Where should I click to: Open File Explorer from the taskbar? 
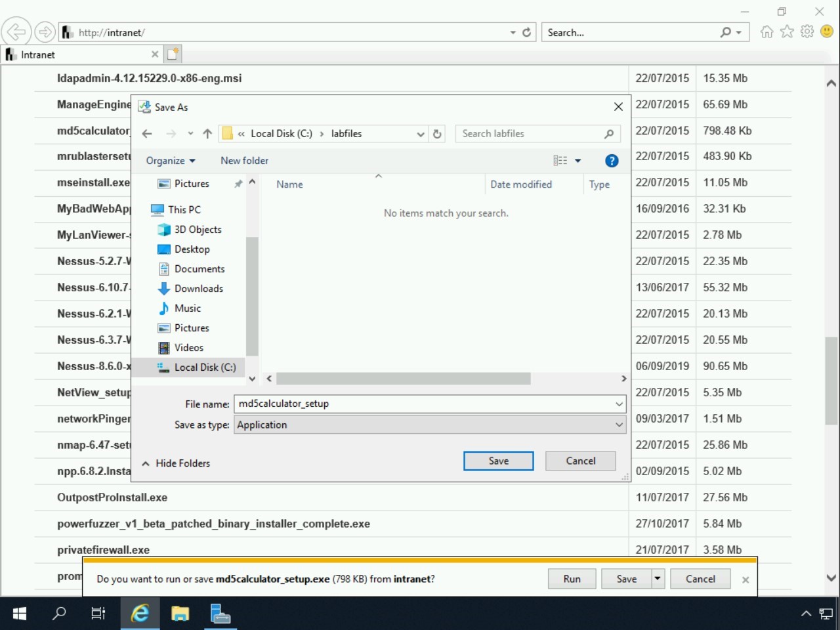click(180, 614)
